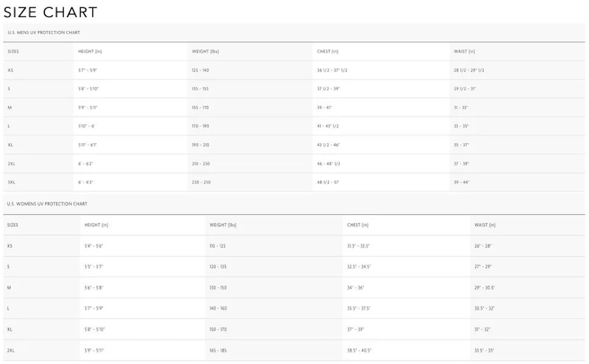Select the women's XS chest value "31.5 - 33.5"
The height and width of the screenshot is (364, 589).
[x=358, y=246]
